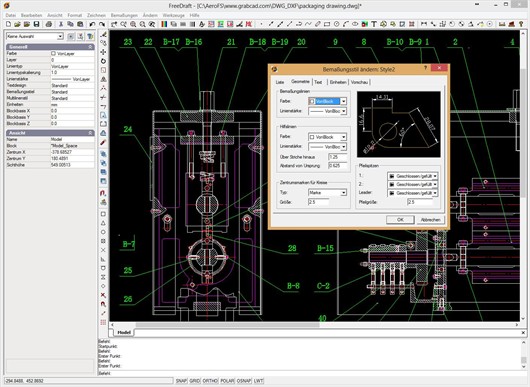
Task: Click the Save (floppy disk) icon
Action: (36, 24)
